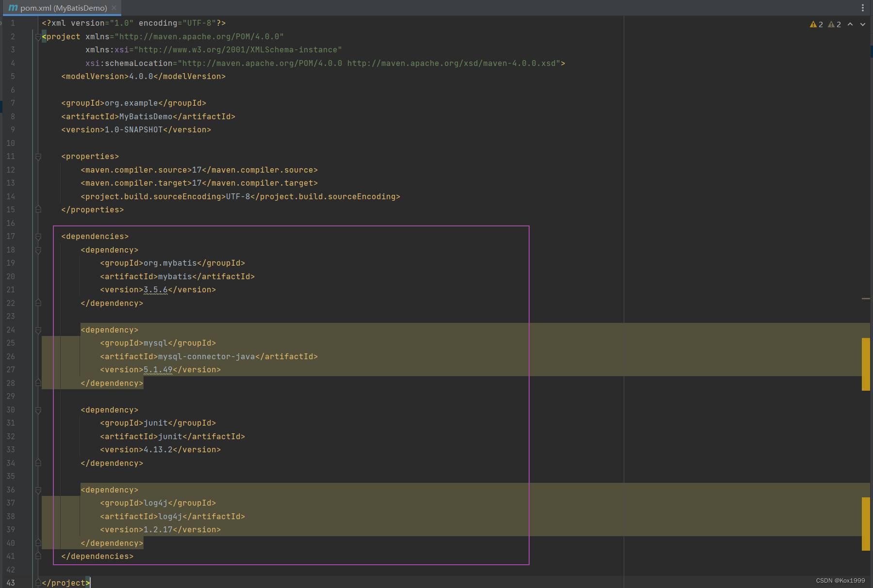The width and height of the screenshot is (873, 588).
Task: Collapse the dependencies block on line 17
Action: point(38,237)
